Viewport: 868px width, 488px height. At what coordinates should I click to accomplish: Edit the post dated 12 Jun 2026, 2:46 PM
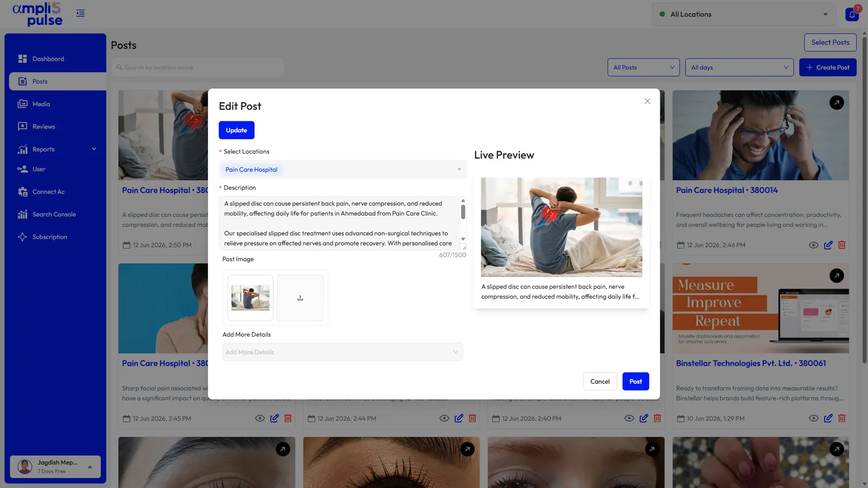pyautogui.click(x=828, y=245)
